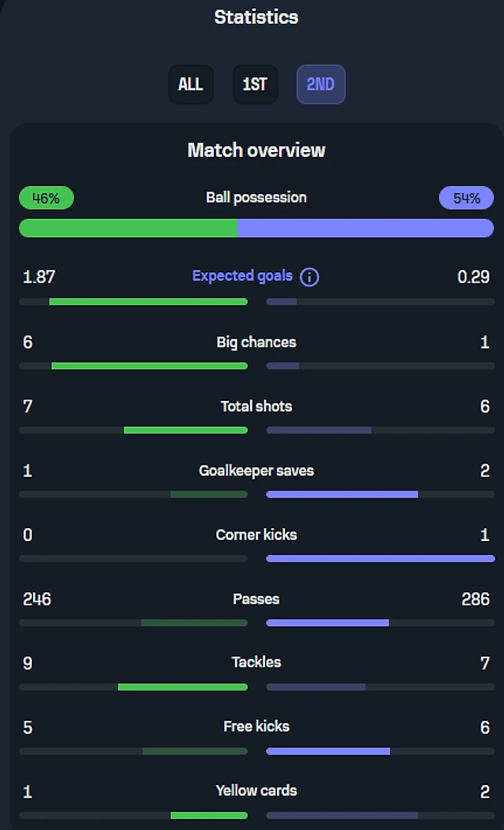Click the Expected goals info icon

tap(309, 277)
